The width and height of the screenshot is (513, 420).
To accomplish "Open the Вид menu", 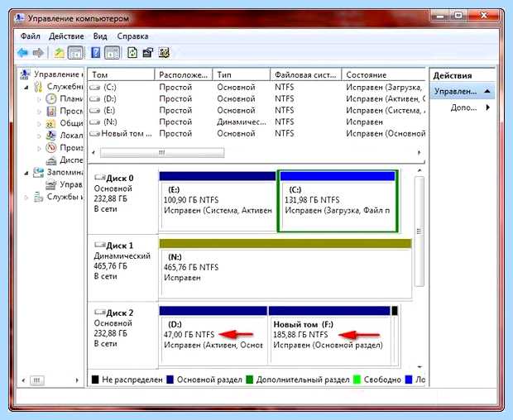I will pyautogui.click(x=100, y=36).
